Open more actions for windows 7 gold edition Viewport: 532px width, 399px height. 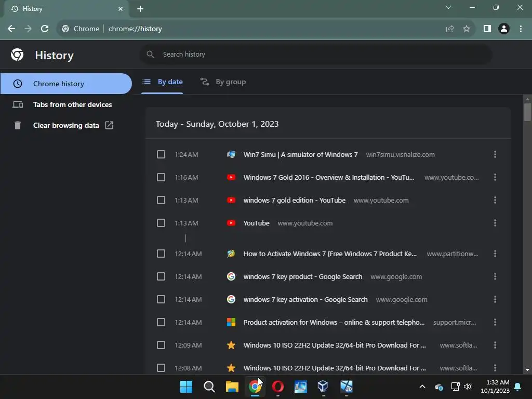click(x=495, y=200)
